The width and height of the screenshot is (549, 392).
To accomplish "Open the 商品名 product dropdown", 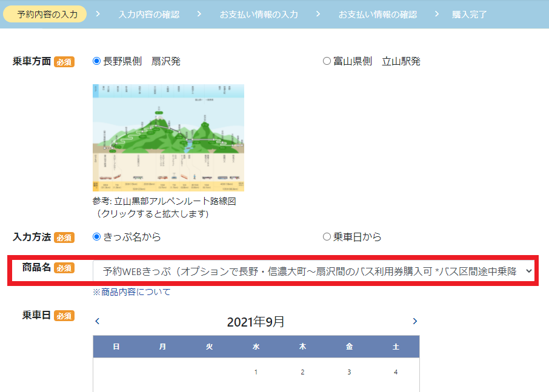I will [x=314, y=271].
